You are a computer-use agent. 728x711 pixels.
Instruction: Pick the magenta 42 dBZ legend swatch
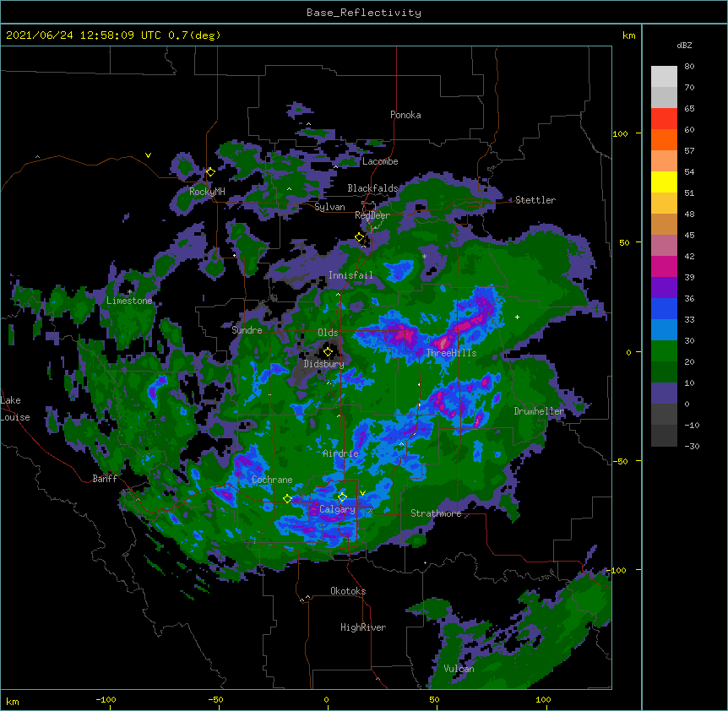tap(664, 266)
